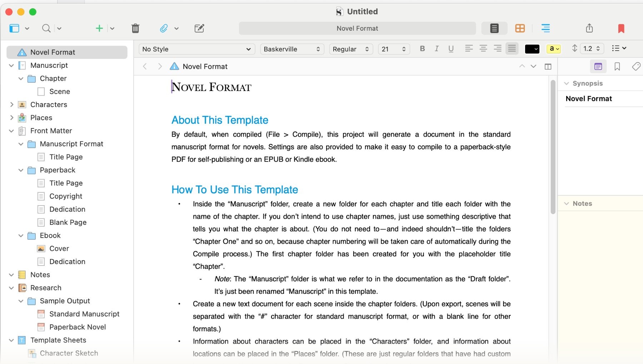Switch to Corkboard view mode
The image size is (643, 364).
coord(520,28)
